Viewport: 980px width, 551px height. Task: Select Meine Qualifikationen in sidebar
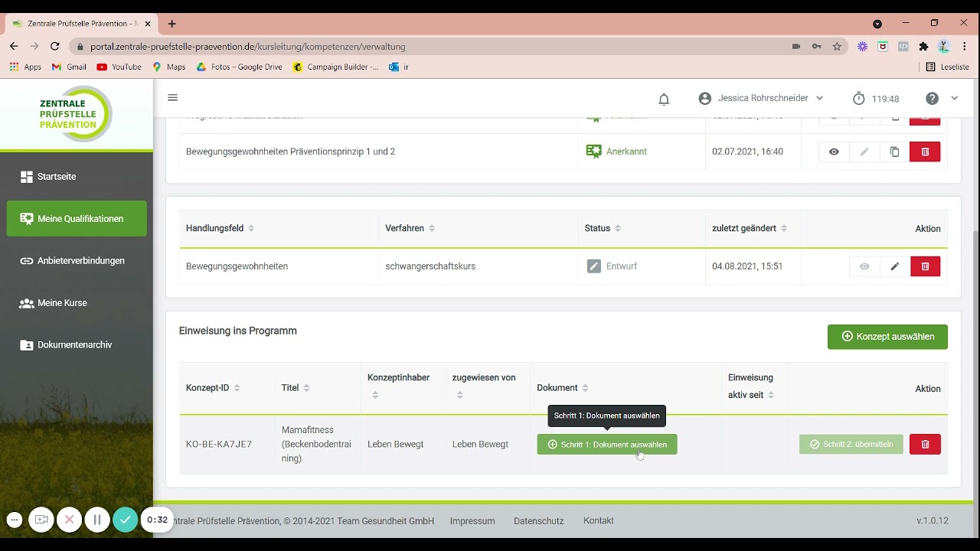click(x=77, y=219)
